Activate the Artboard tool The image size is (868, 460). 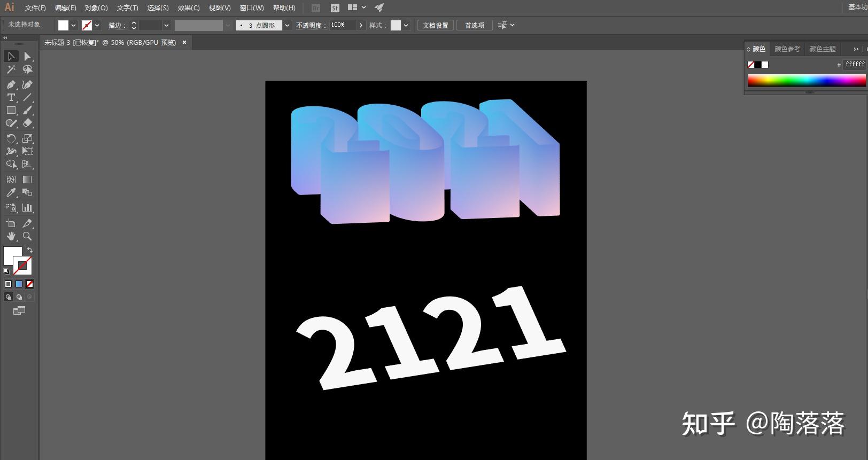11,223
